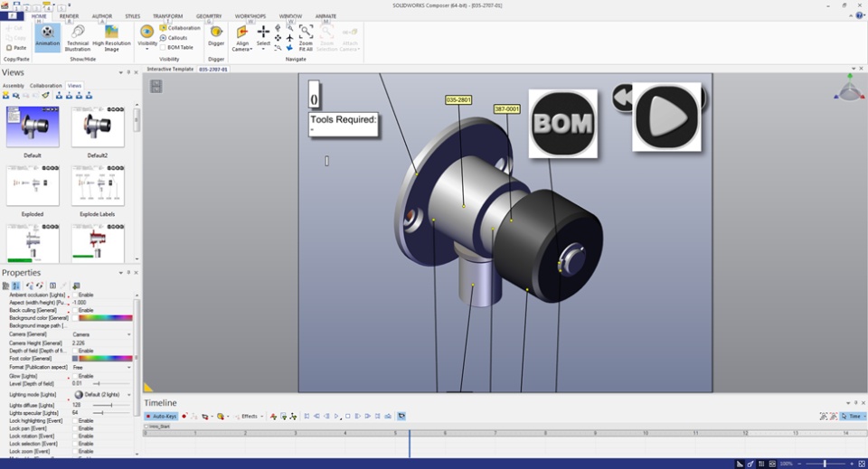This screenshot has width=868, height=469.
Task: Click the alphabetical sort icon in Properties
Action: [x=16, y=286]
